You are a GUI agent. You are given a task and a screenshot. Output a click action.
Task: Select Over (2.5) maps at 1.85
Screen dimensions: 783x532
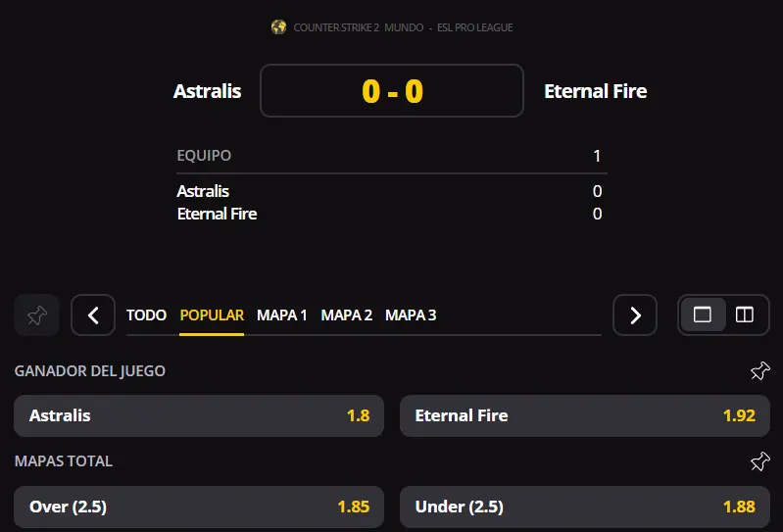click(199, 507)
